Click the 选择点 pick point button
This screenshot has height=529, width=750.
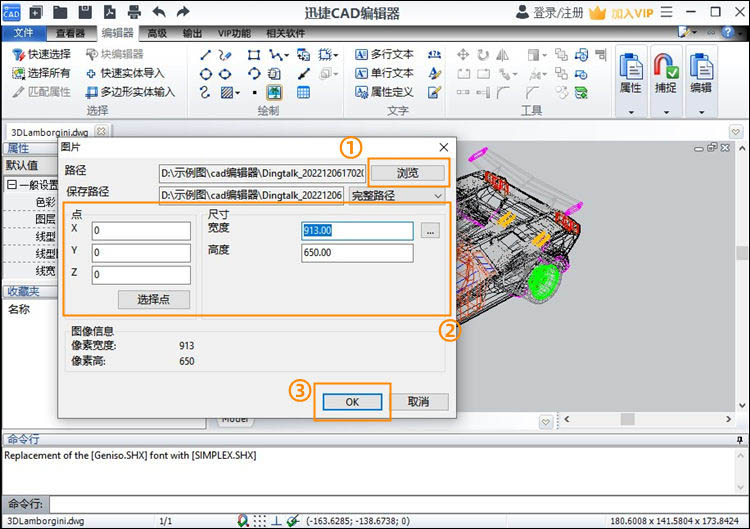point(154,299)
